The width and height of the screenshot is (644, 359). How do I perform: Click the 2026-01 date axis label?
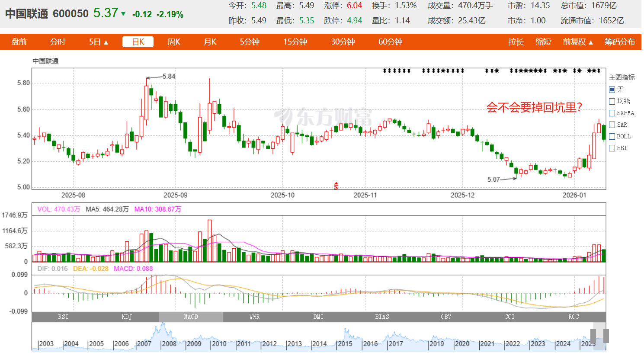tap(574, 195)
